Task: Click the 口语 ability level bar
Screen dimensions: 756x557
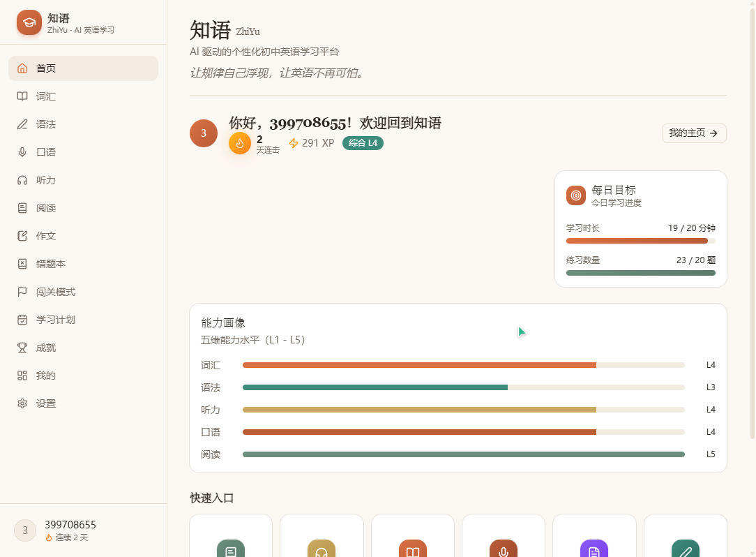Action: tap(463, 432)
